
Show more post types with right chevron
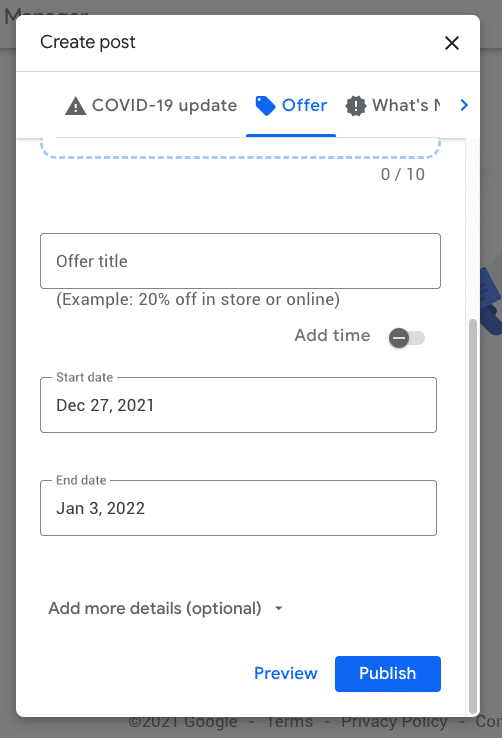[464, 105]
